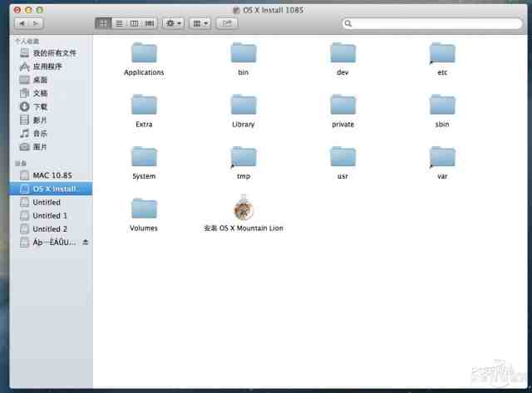The height and width of the screenshot is (393, 532).
Task: Open Downloads in the sidebar
Action: 51,107
